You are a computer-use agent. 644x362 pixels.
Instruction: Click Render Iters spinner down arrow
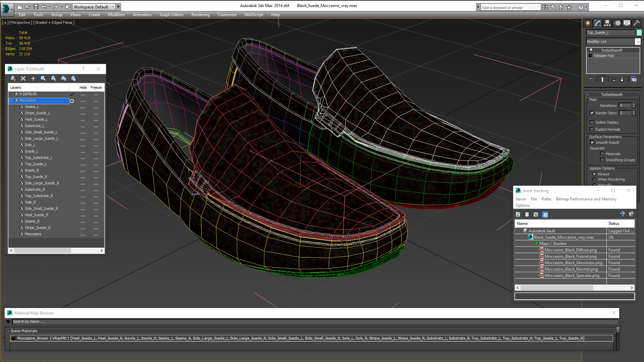click(x=634, y=114)
